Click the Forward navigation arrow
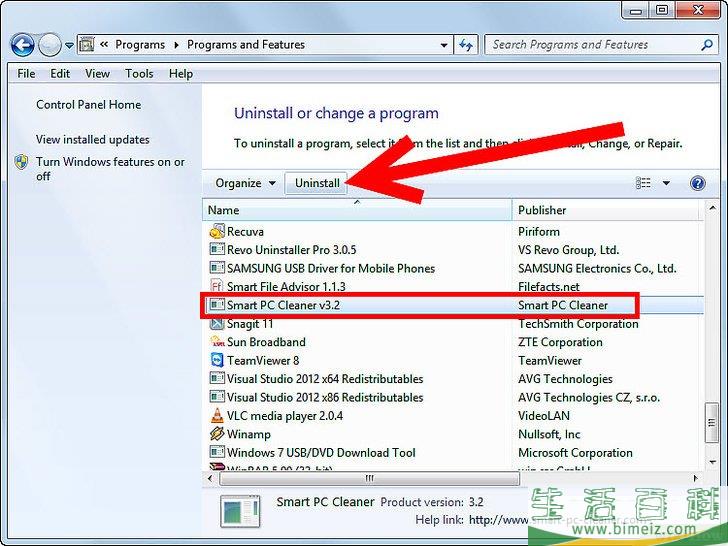Screen dimensions: 728x546 [x=49, y=45]
